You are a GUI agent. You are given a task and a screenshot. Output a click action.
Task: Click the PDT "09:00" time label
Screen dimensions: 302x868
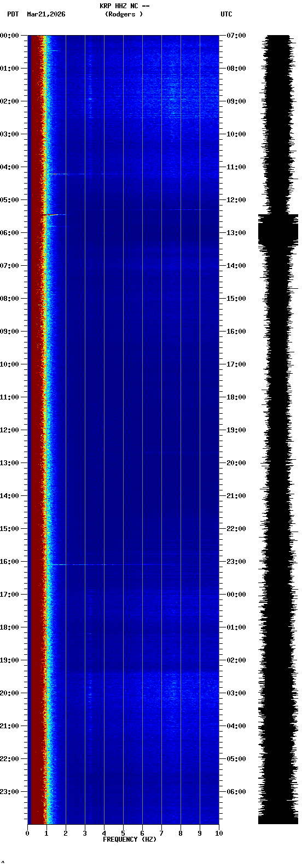pos(10,332)
